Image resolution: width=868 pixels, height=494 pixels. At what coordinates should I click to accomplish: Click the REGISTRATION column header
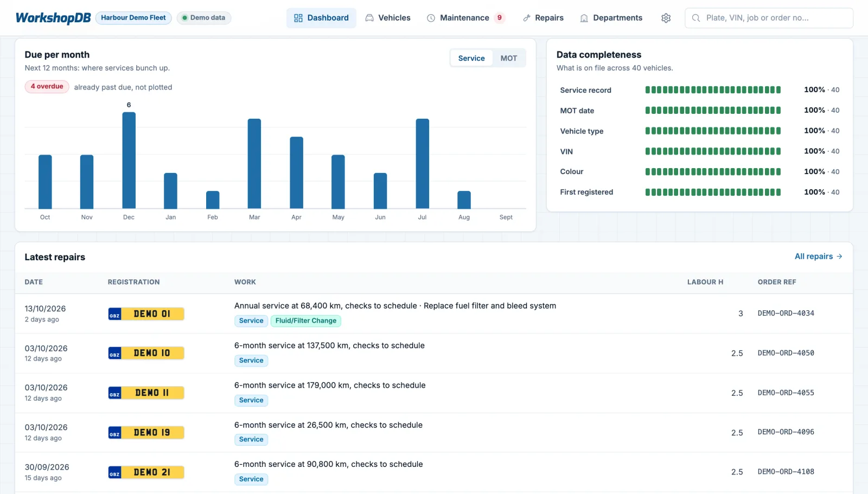coord(133,282)
